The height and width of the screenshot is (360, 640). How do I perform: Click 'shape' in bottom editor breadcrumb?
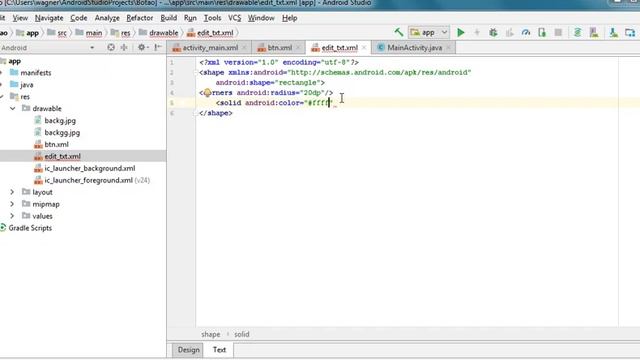[211, 334]
